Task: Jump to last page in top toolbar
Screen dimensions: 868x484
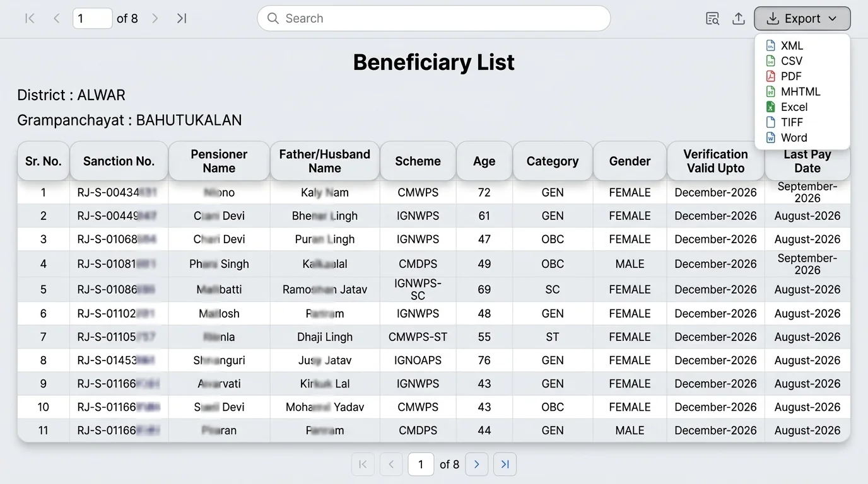Action: click(182, 18)
